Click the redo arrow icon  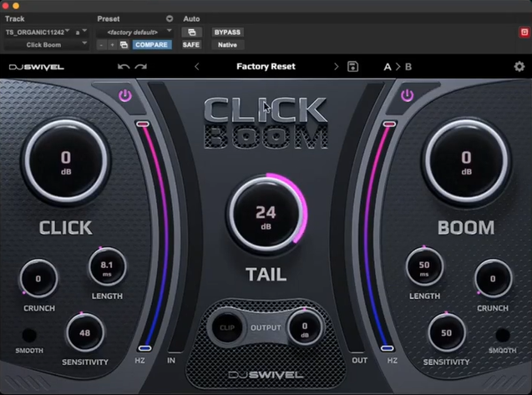tap(140, 67)
